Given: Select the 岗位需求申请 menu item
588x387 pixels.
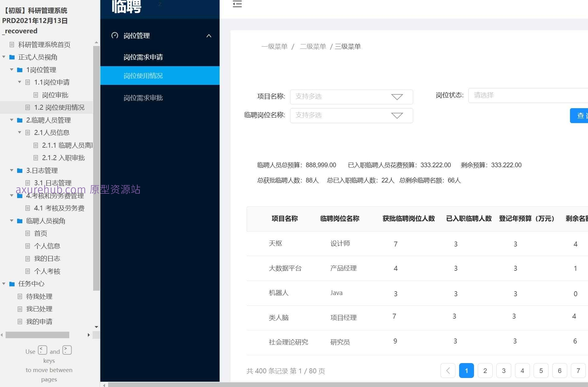Looking at the screenshot, I should tap(144, 57).
